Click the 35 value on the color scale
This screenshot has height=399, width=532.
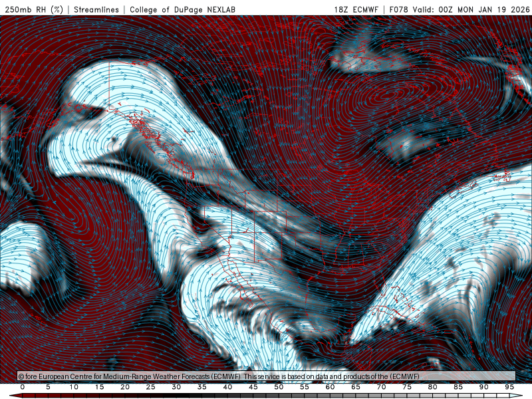202,387
